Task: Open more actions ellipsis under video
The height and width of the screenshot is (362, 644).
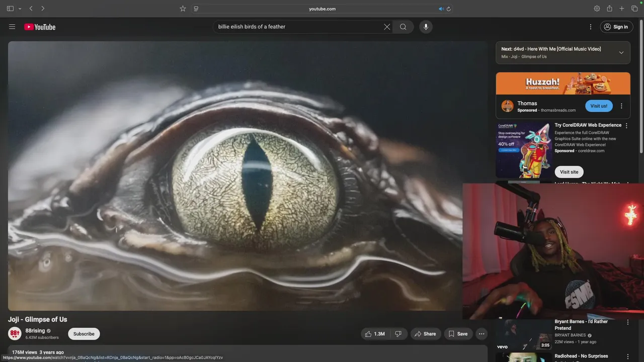Action: (481, 334)
